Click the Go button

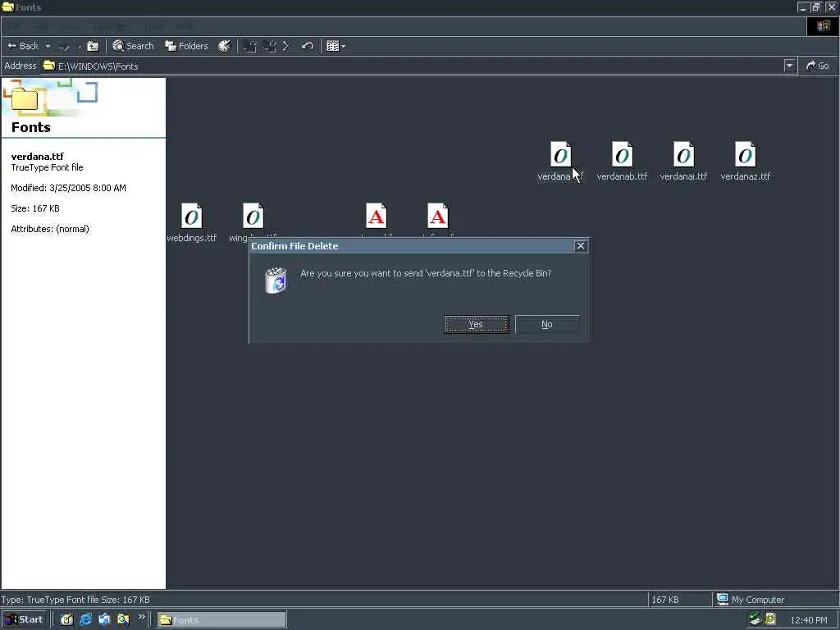(x=818, y=66)
